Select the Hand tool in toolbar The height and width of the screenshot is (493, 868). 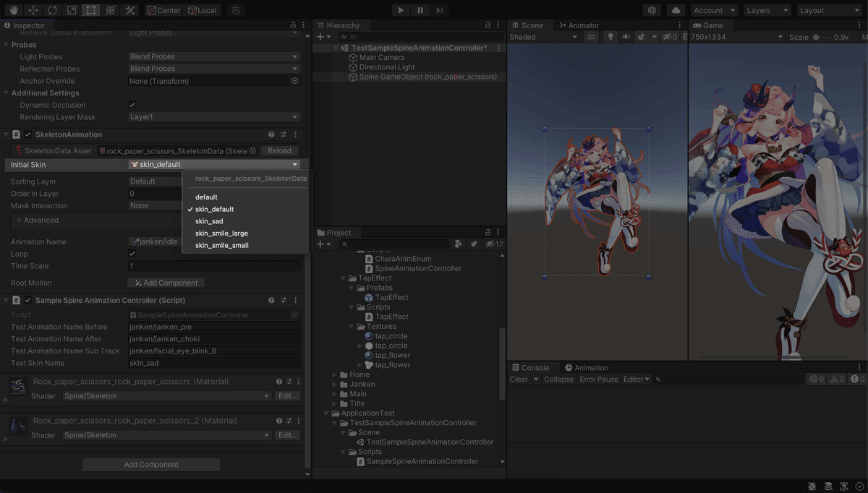click(x=13, y=10)
